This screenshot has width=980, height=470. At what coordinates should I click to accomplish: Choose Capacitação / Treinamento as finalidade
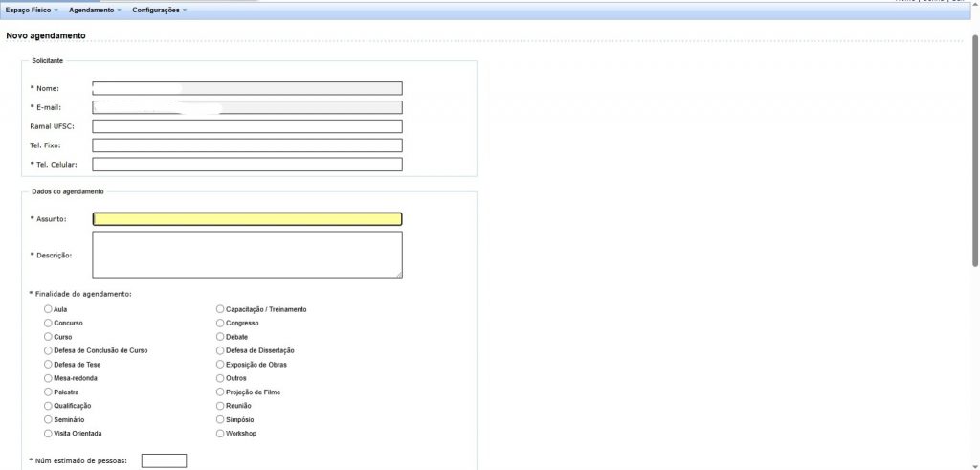click(220, 309)
